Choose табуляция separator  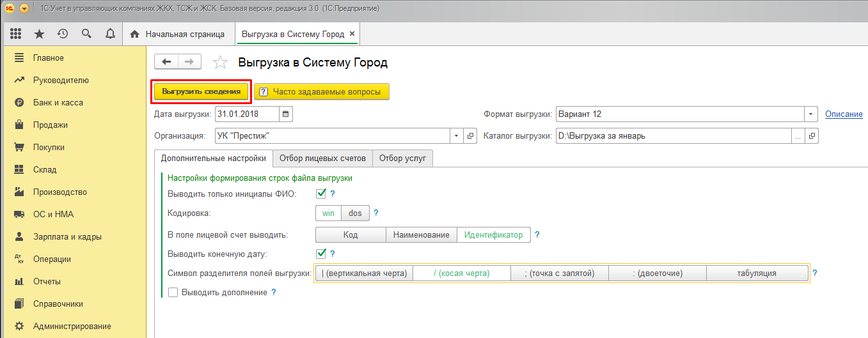click(757, 273)
